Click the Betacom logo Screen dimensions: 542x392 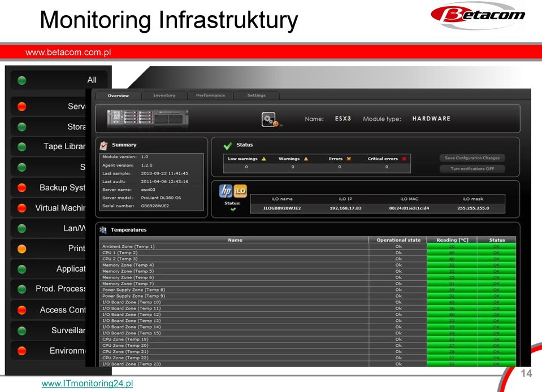point(478,15)
